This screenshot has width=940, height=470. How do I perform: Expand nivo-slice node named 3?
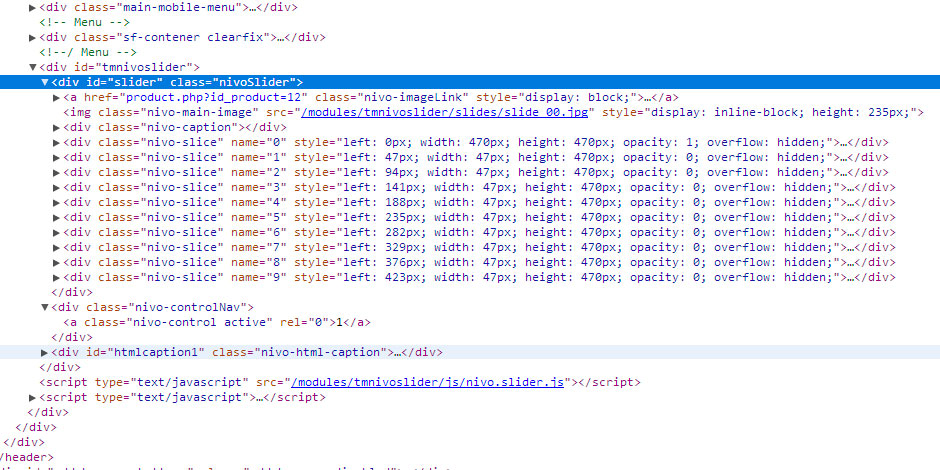point(56,188)
